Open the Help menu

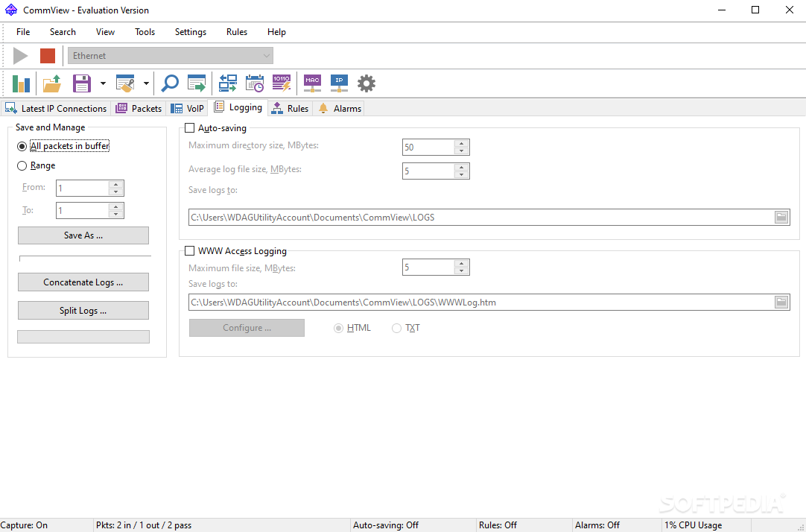276,32
